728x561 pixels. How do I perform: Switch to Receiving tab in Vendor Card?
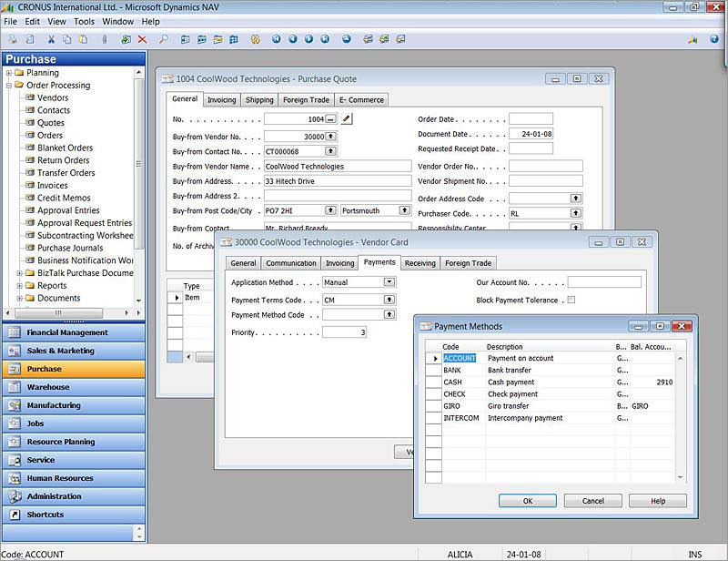(x=420, y=263)
